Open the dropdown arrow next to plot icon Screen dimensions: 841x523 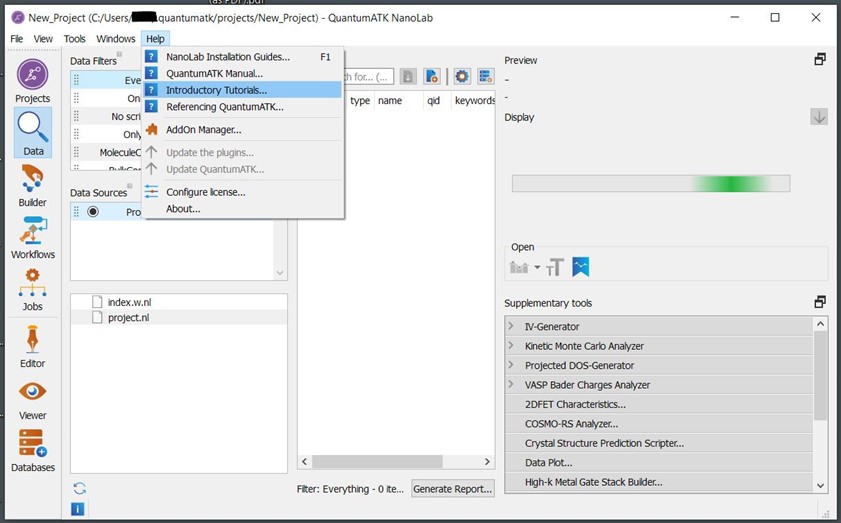(x=537, y=267)
